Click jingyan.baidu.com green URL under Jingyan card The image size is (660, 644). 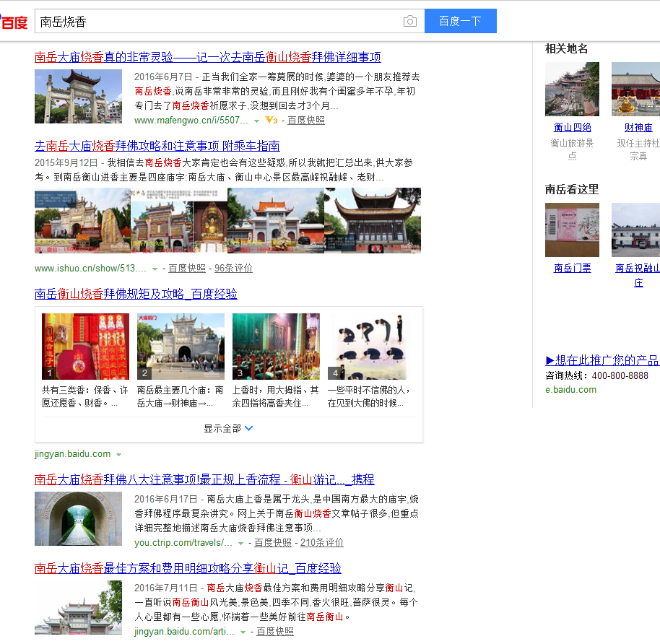(72, 453)
